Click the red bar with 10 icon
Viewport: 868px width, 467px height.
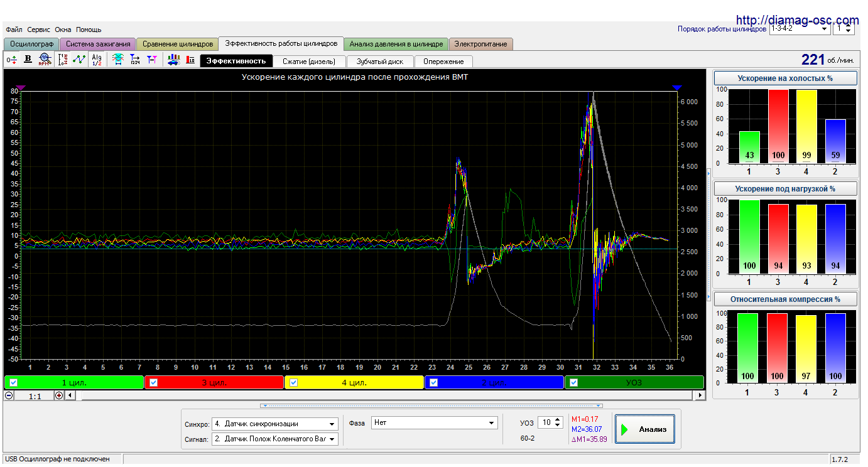[190, 60]
